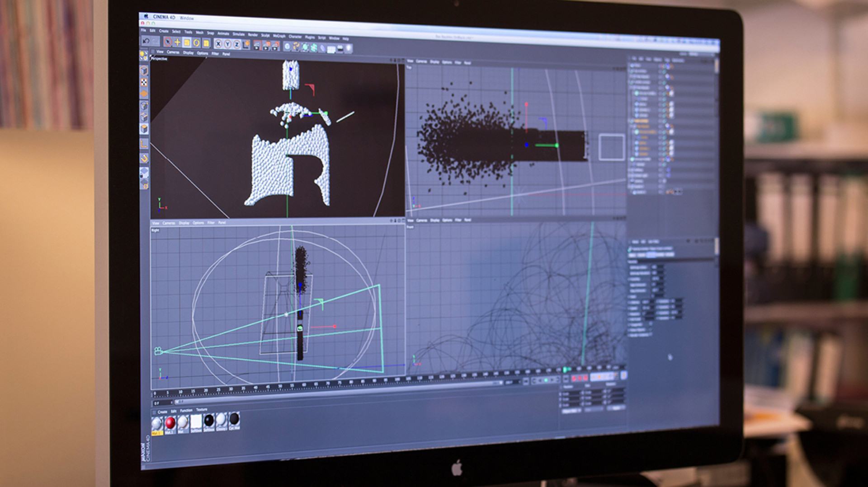Viewport: 868px width, 487px height.
Task: Toggle the Y axis lock
Action: coord(228,44)
